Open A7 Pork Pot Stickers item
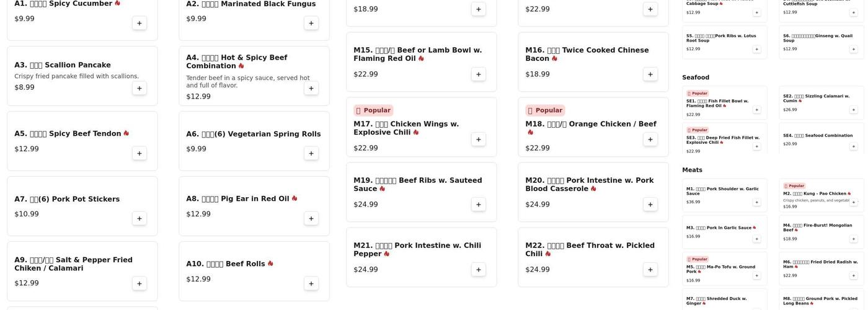868x310 pixels. (67, 199)
